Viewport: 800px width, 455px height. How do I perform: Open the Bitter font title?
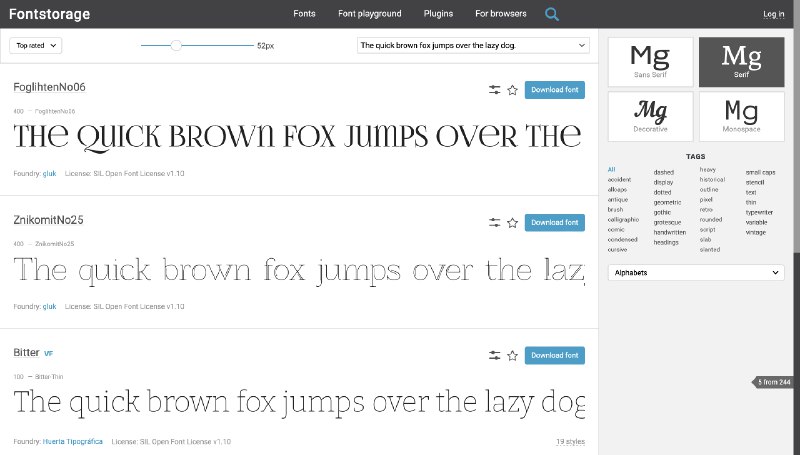[x=26, y=352]
